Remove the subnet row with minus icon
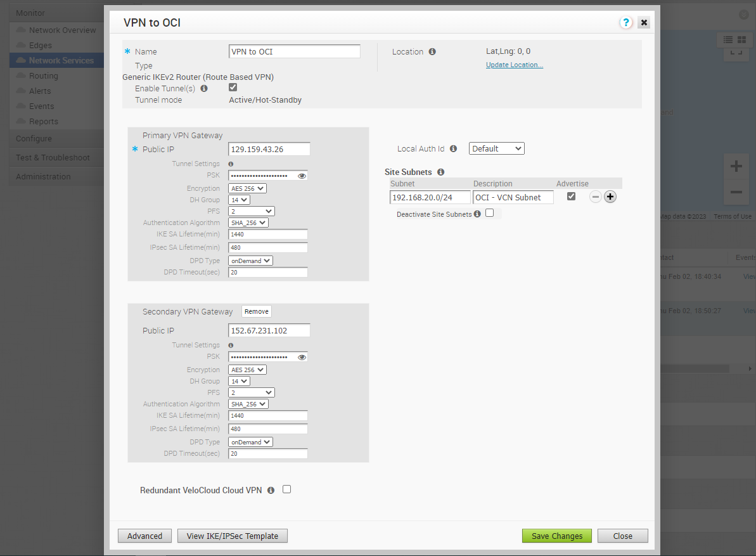The image size is (756, 556). 596,197
